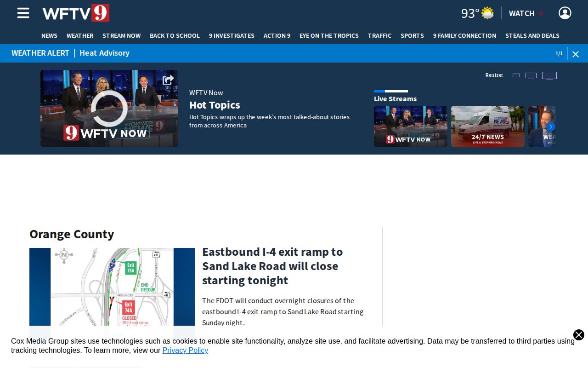Viewport: 588px width, 368px height.
Task: Open the Weather menu item
Action: click(x=80, y=35)
